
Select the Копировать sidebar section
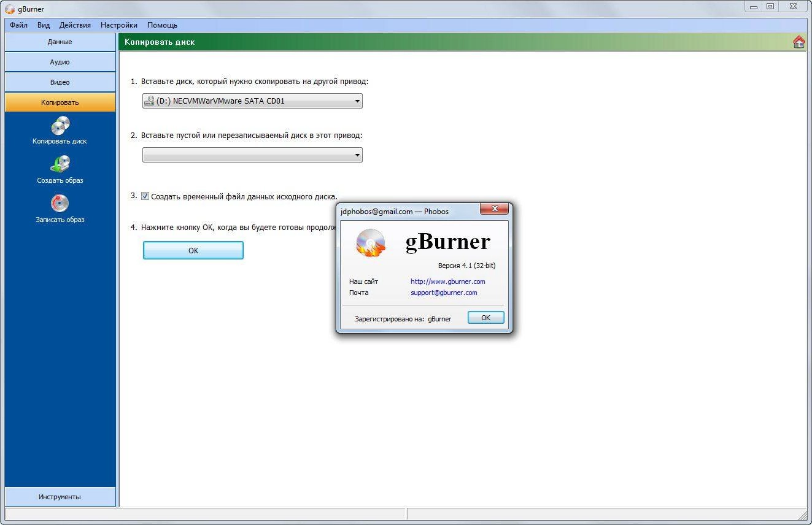pos(60,102)
